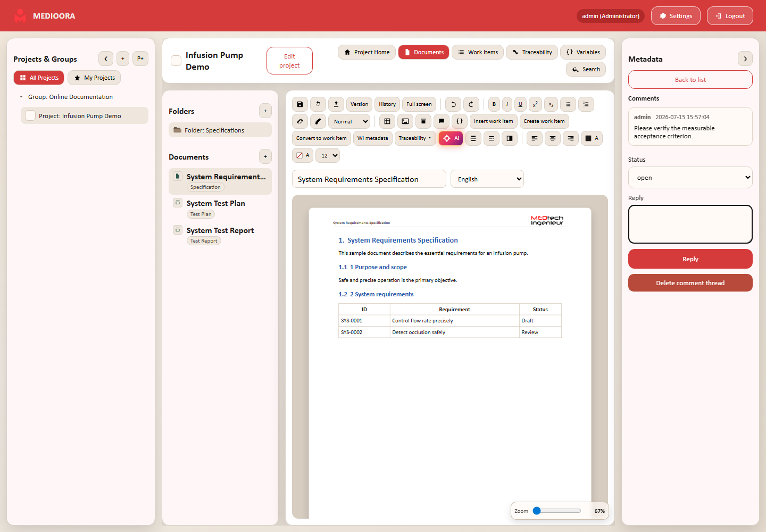766x532 pixels.
Task: Insert an image
Action: coord(405,121)
